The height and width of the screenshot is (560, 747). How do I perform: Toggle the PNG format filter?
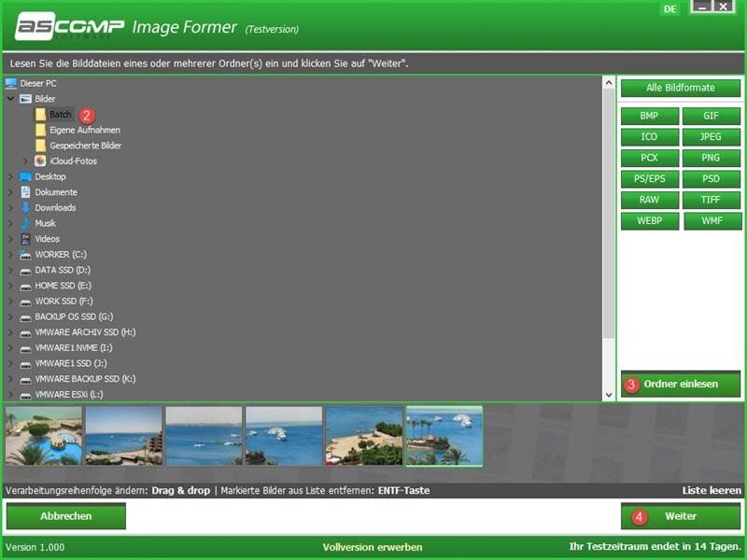(x=711, y=158)
